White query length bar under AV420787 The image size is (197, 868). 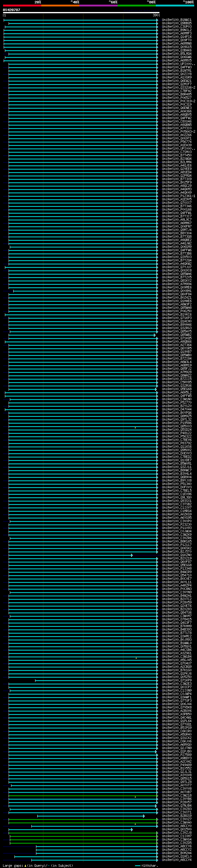(81, 12)
